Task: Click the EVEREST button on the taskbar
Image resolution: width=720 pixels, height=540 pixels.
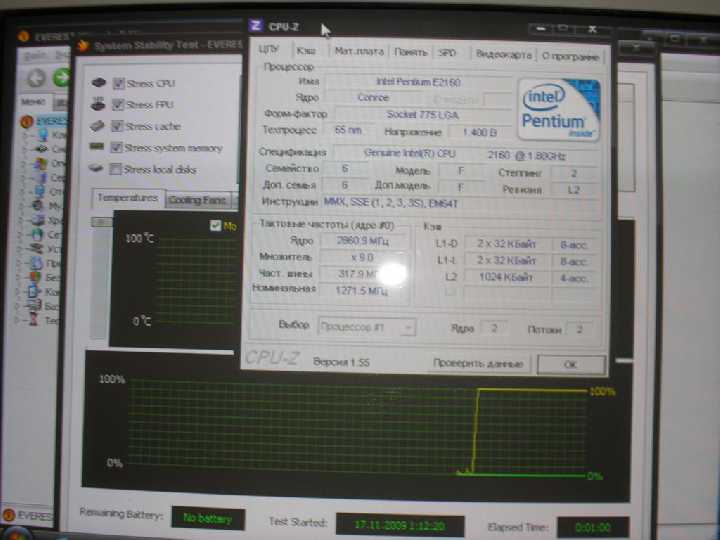Action: (28, 515)
